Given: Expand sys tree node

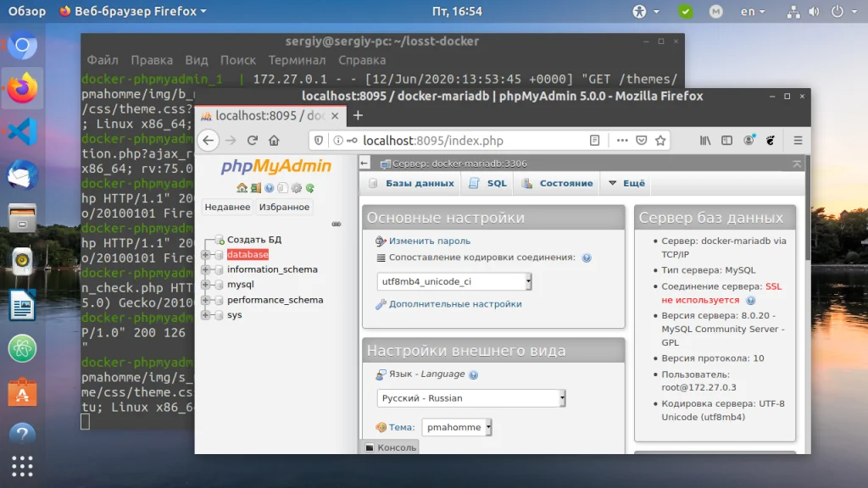Looking at the screenshot, I should (x=205, y=315).
